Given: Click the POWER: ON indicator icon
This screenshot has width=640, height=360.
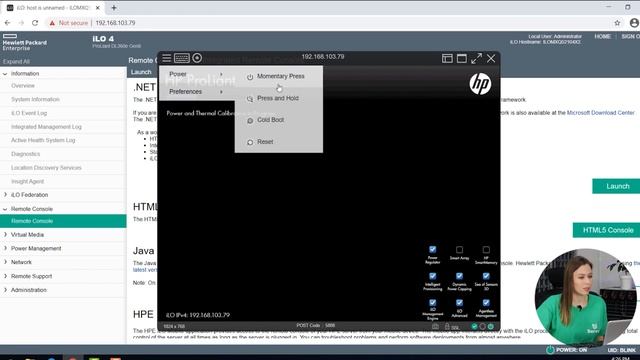Looking at the screenshot, I should pyautogui.click(x=550, y=350).
